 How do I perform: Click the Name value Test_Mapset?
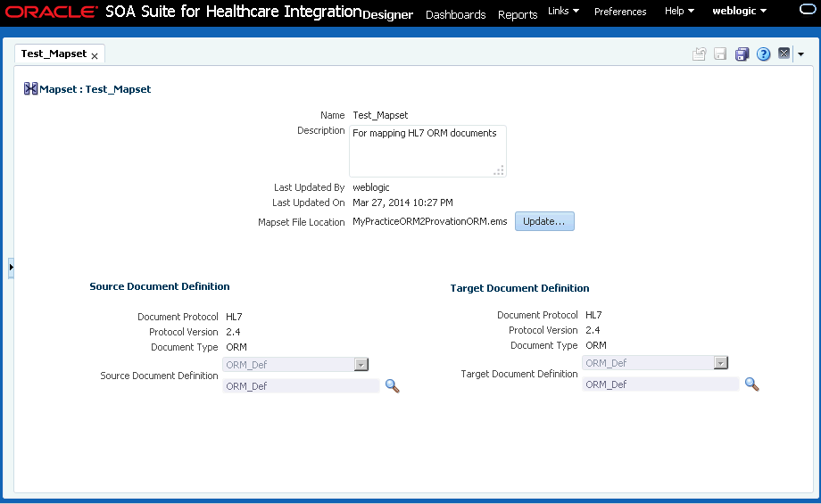[x=380, y=115]
